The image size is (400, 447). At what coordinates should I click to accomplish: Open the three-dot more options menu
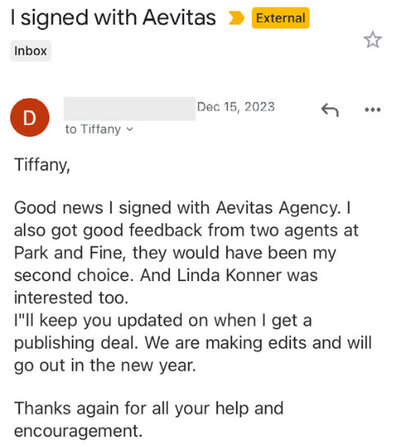[x=372, y=109]
